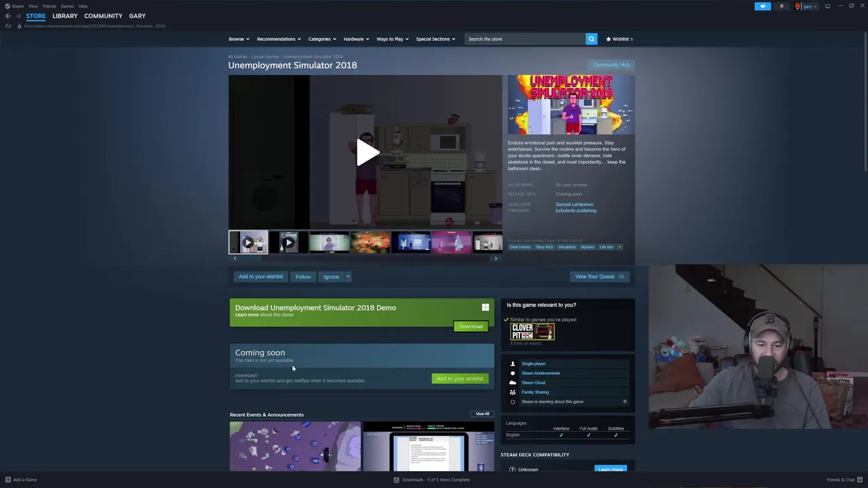Expand the Ways to Play dropdown
Screen dimensions: 868x488
[392, 39]
